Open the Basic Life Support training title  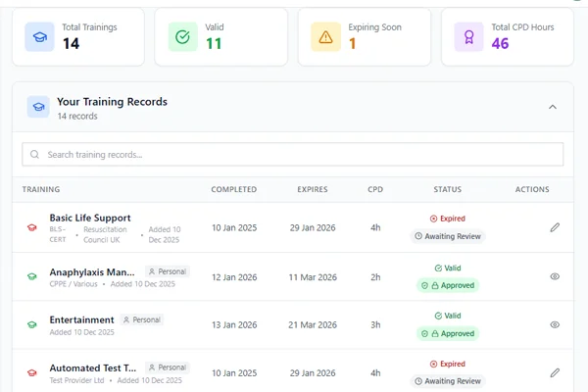point(90,218)
